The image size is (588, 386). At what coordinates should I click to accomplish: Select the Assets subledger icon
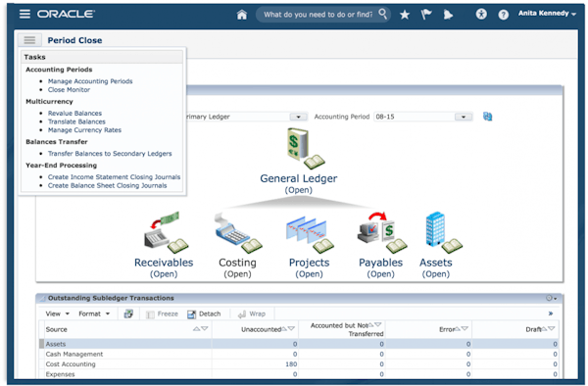click(443, 233)
